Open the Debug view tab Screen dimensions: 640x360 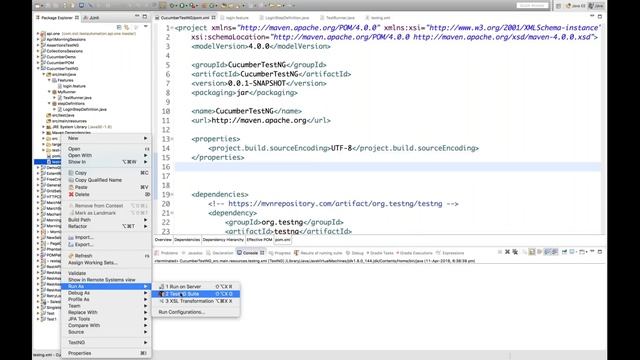[355, 253]
